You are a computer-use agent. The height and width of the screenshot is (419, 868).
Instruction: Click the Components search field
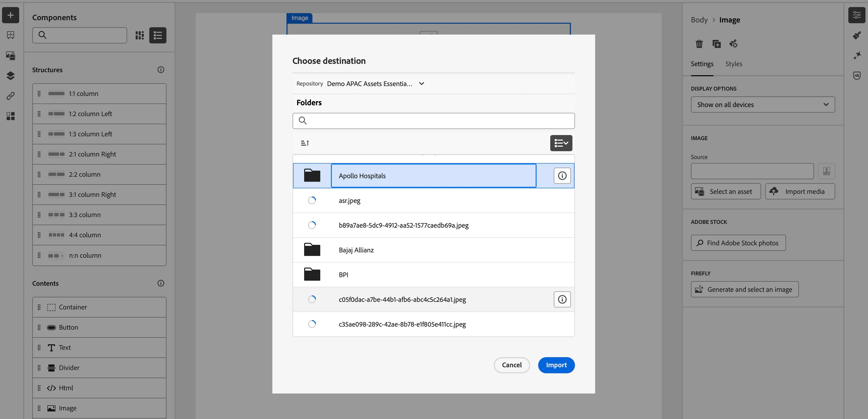(x=79, y=35)
